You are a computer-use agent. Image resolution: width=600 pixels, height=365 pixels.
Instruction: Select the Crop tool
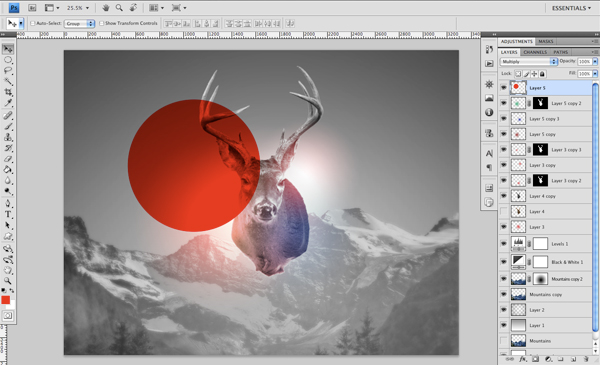pos(8,92)
